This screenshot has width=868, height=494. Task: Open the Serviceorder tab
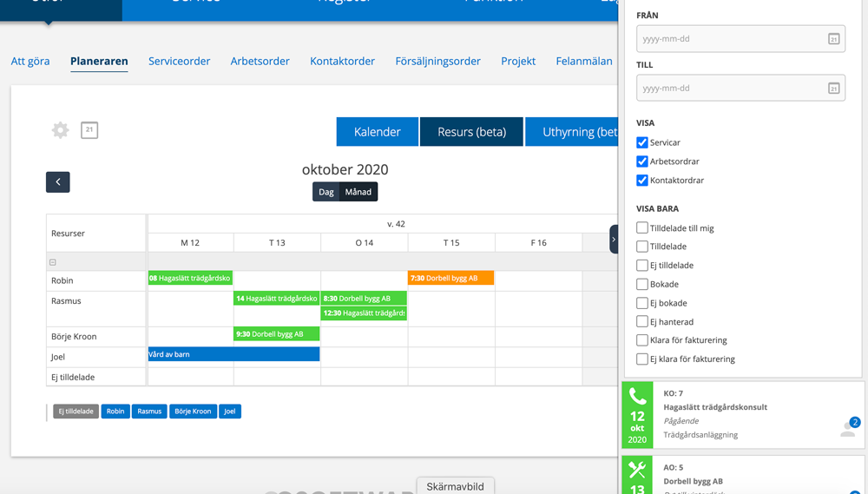pyautogui.click(x=180, y=61)
